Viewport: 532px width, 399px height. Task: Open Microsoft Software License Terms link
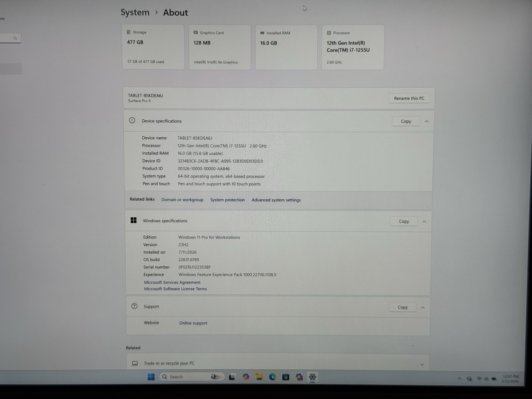tap(175, 289)
